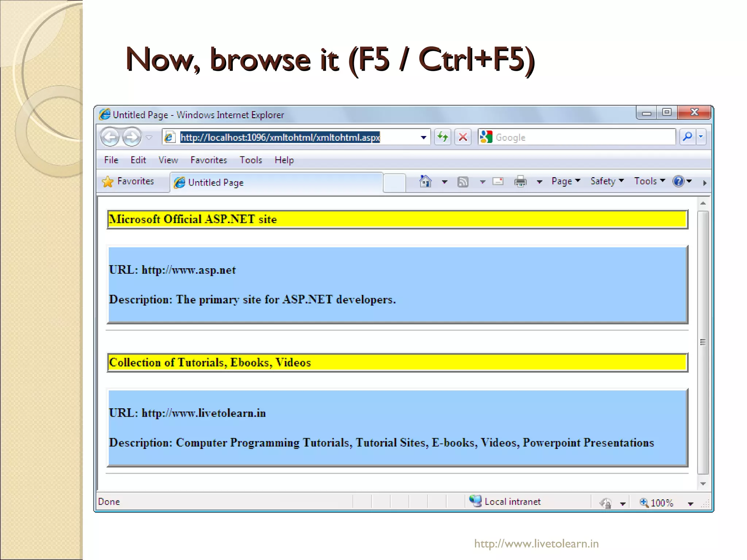Image resolution: width=747 pixels, height=560 pixels.
Task: Expand the Home button dropdown arrow
Action: (x=444, y=182)
